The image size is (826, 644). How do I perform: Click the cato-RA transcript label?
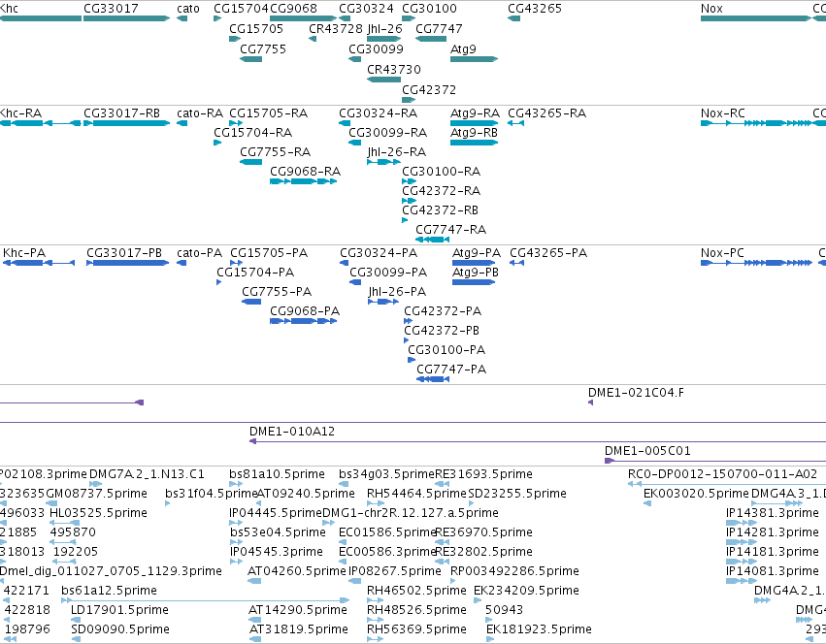tap(200, 113)
